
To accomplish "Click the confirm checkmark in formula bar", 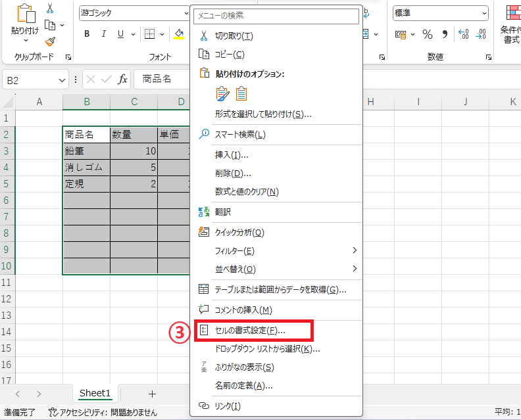I will click(107, 80).
